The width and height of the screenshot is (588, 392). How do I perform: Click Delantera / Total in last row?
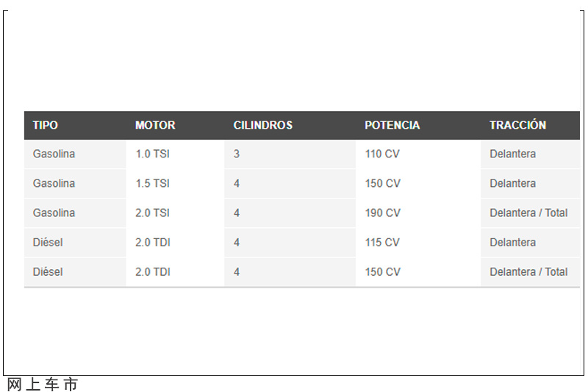point(528,272)
